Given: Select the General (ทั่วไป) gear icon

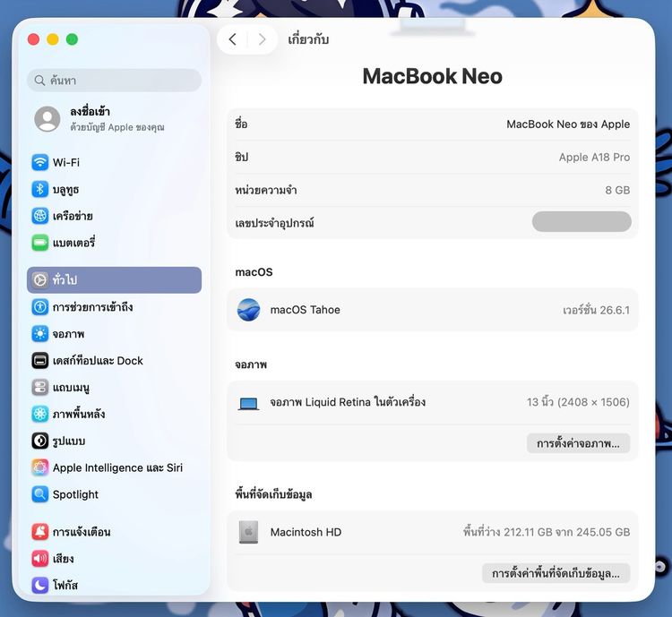Looking at the screenshot, I should [39, 280].
